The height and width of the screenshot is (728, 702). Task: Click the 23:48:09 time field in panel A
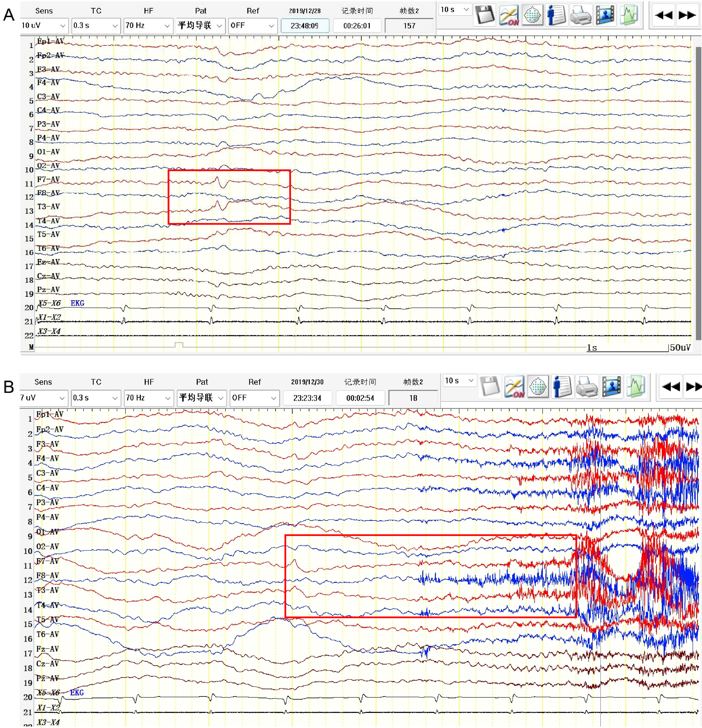[x=305, y=26]
